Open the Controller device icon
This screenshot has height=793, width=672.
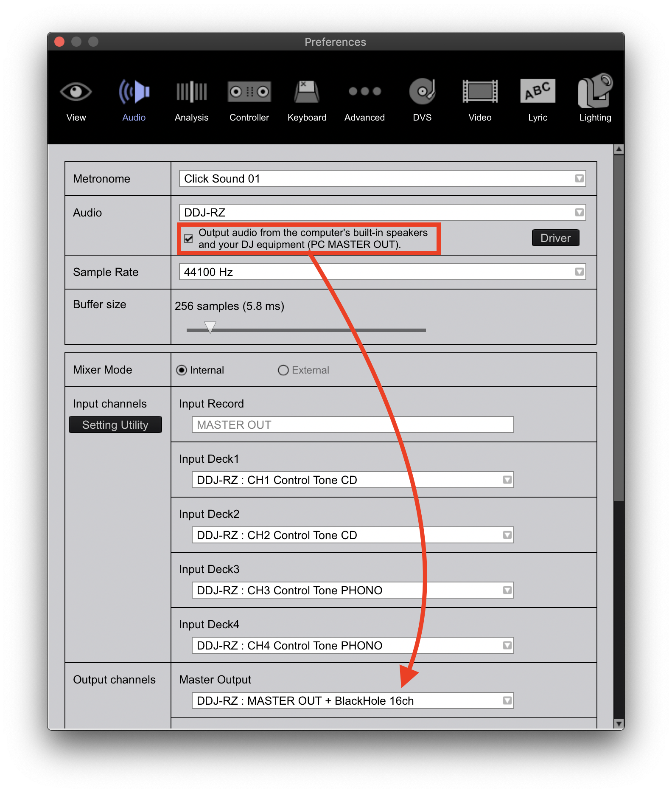(x=249, y=92)
